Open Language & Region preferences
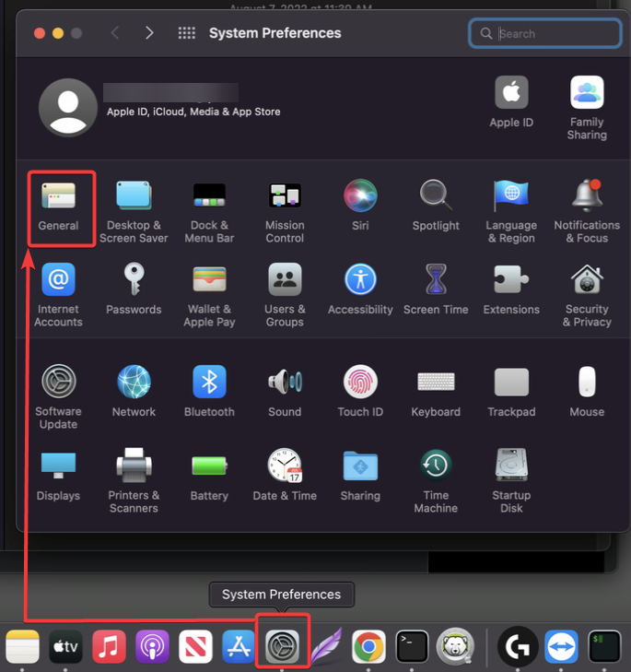This screenshot has width=631, height=672. coord(511,212)
